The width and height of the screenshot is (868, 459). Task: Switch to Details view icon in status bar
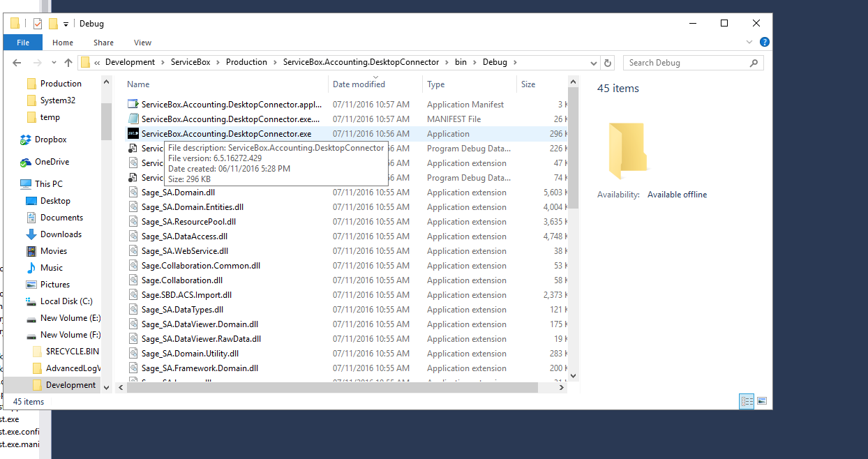click(x=747, y=401)
